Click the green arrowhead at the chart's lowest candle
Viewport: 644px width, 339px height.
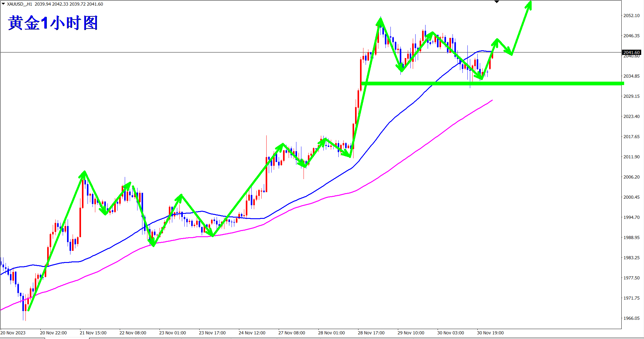coord(29,310)
